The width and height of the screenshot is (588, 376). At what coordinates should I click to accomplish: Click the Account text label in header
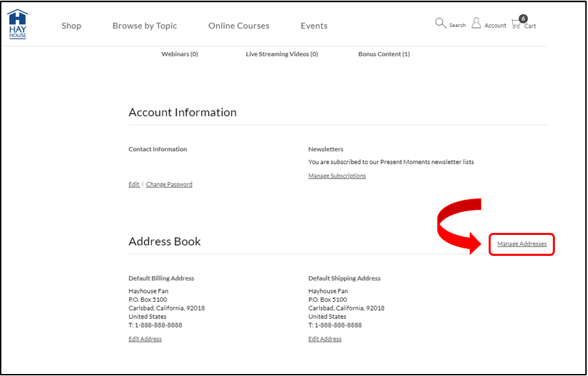pyautogui.click(x=495, y=26)
